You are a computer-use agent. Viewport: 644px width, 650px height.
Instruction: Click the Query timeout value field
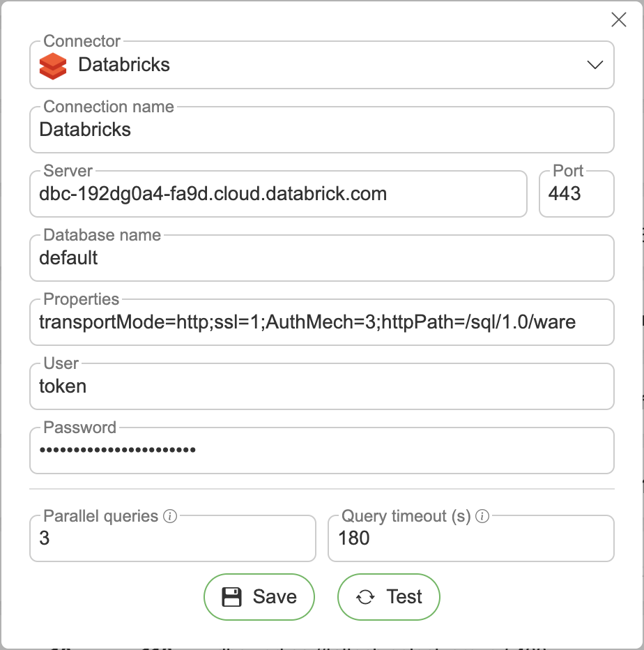(470, 538)
